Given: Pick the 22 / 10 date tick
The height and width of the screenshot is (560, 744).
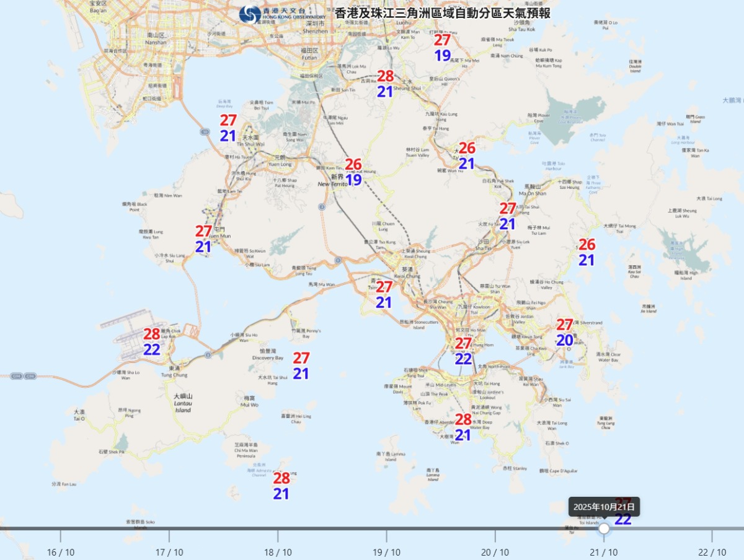Looking at the screenshot, I should 712,552.
